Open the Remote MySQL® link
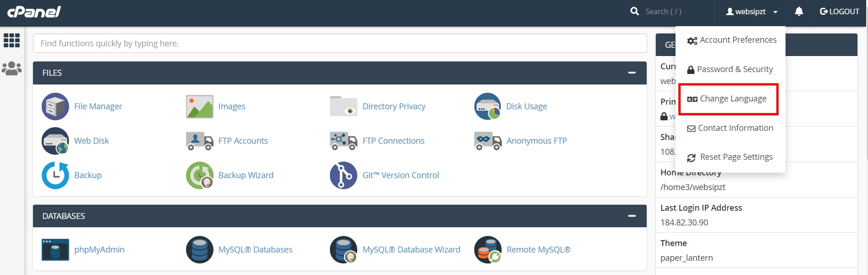The width and height of the screenshot is (868, 275). (538, 250)
